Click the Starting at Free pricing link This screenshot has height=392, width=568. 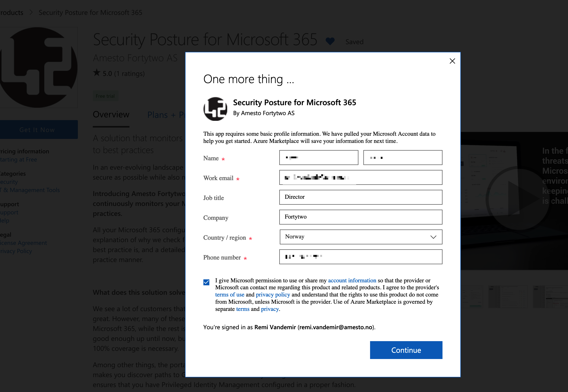coord(18,160)
